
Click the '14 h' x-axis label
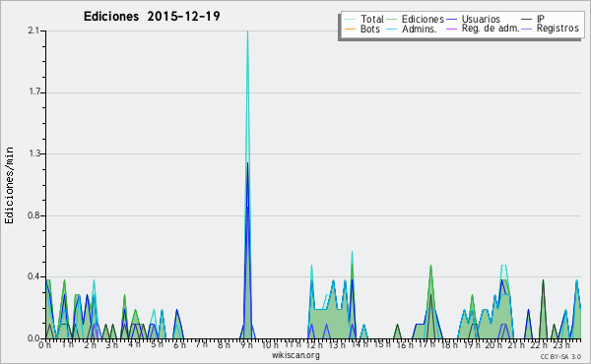pyautogui.click(x=359, y=344)
